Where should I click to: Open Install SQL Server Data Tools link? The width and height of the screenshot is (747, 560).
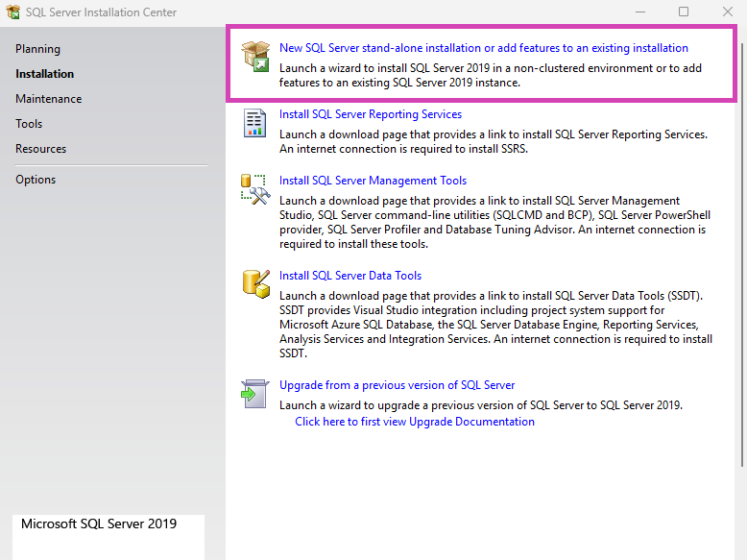point(350,276)
